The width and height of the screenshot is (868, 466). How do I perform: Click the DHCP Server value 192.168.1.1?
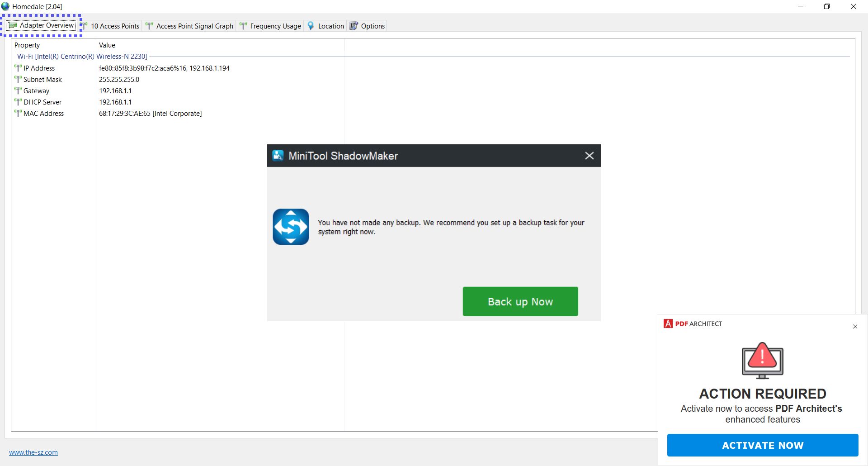tap(115, 102)
